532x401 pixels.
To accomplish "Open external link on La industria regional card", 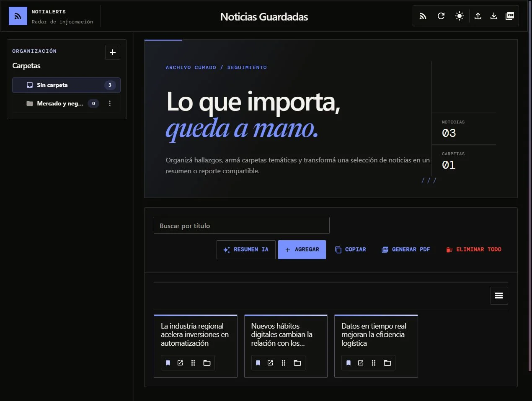I will [x=180, y=363].
